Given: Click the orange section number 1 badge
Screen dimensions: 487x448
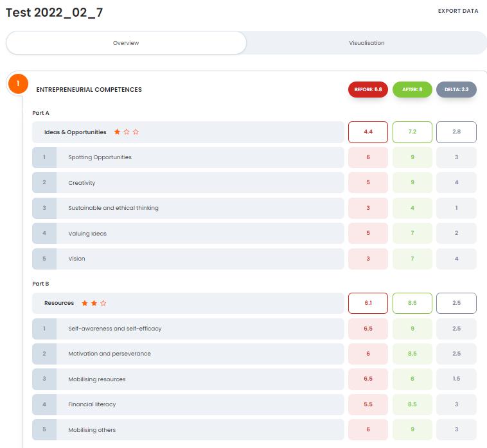Looking at the screenshot, I should point(19,83).
